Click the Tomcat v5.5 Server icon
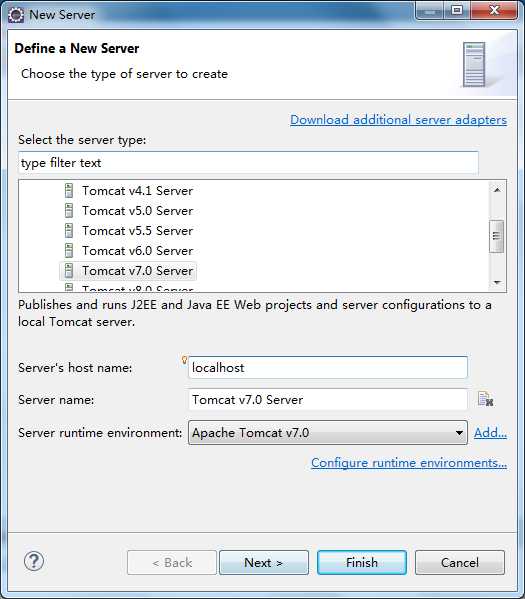The height and width of the screenshot is (599, 525). coord(69,230)
